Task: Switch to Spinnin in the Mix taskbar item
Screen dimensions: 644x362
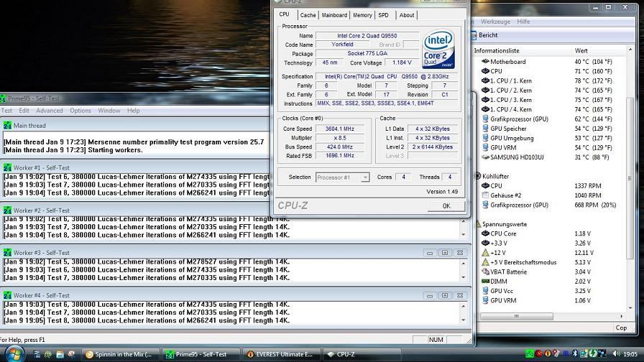Action: (119, 354)
